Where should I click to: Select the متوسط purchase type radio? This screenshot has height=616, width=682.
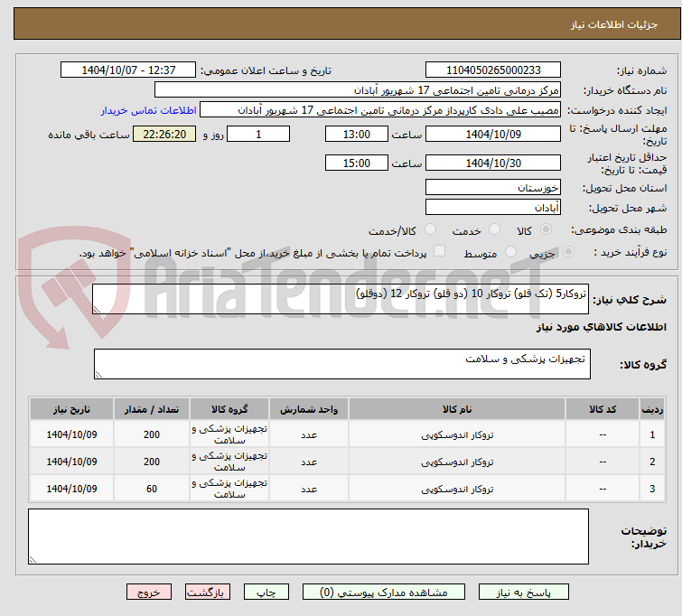coord(510,251)
